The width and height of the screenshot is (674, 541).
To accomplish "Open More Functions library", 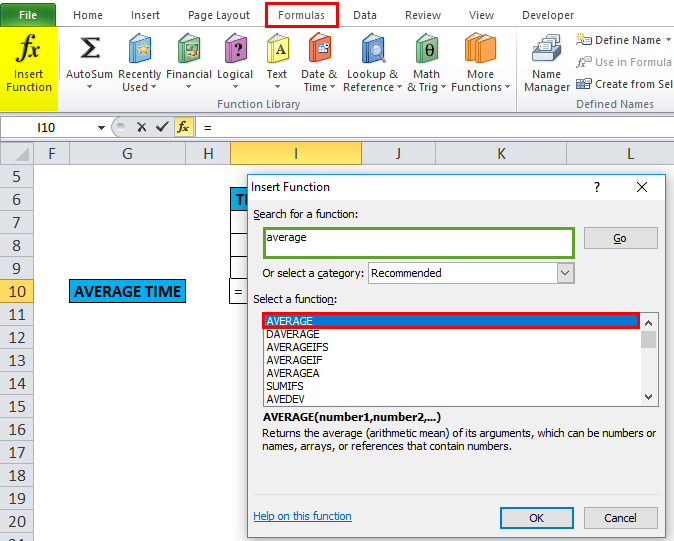I will (x=481, y=63).
